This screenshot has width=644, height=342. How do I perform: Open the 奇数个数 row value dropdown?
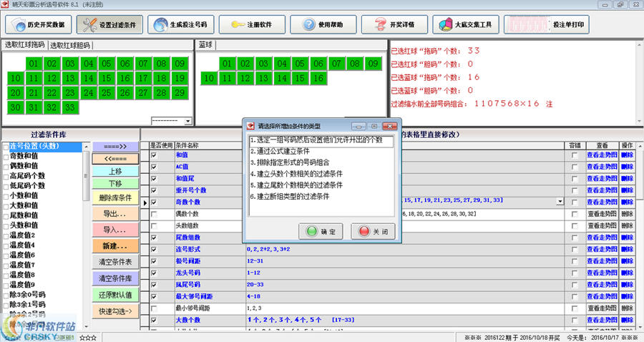(x=560, y=202)
